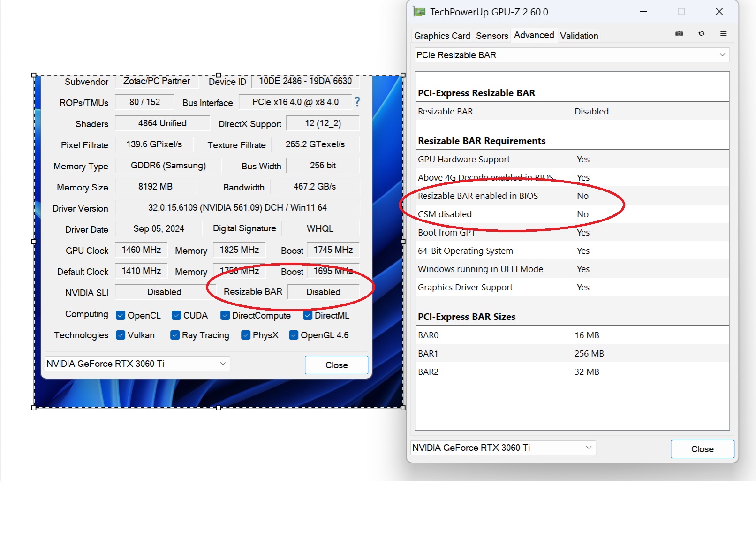This screenshot has width=756, height=547.
Task: Open GPU selector dropdown in Advanced window
Action: (x=503, y=448)
